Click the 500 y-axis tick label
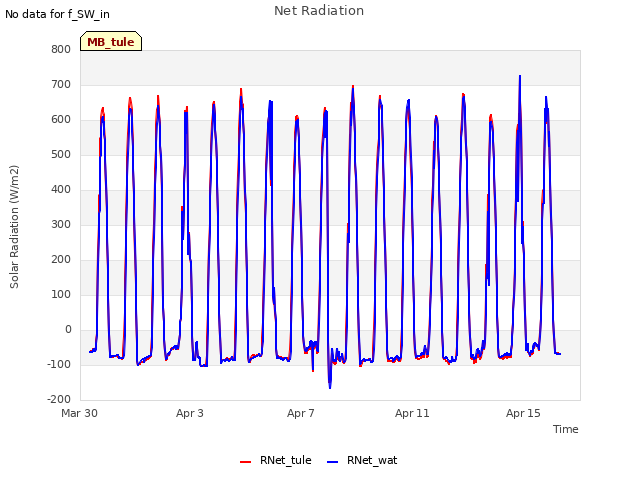The width and height of the screenshot is (640, 480). 61,154
